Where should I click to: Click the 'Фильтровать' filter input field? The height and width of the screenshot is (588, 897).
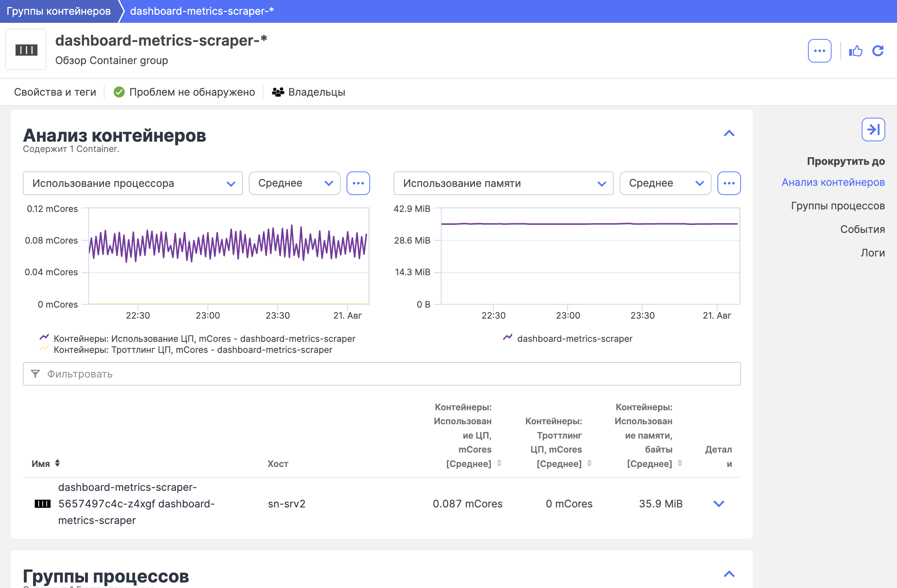tap(382, 374)
